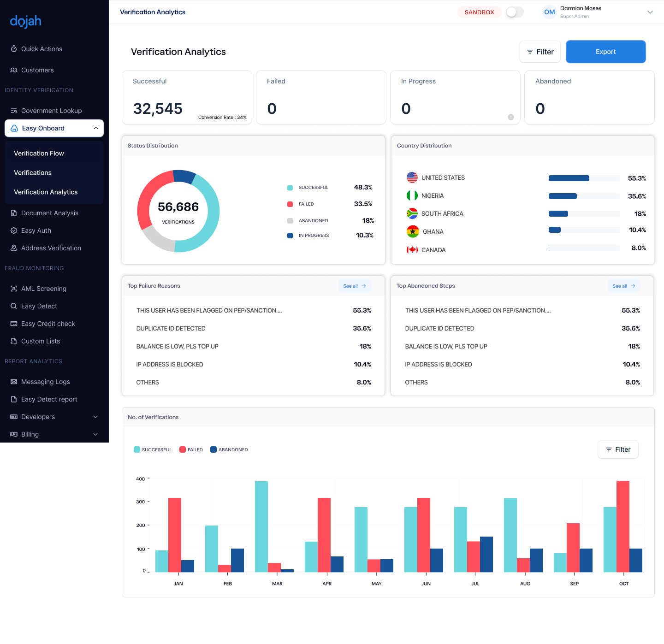Click the Customers icon in the sidebar
This screenshot has width=664, height=644.
(14, 70)
